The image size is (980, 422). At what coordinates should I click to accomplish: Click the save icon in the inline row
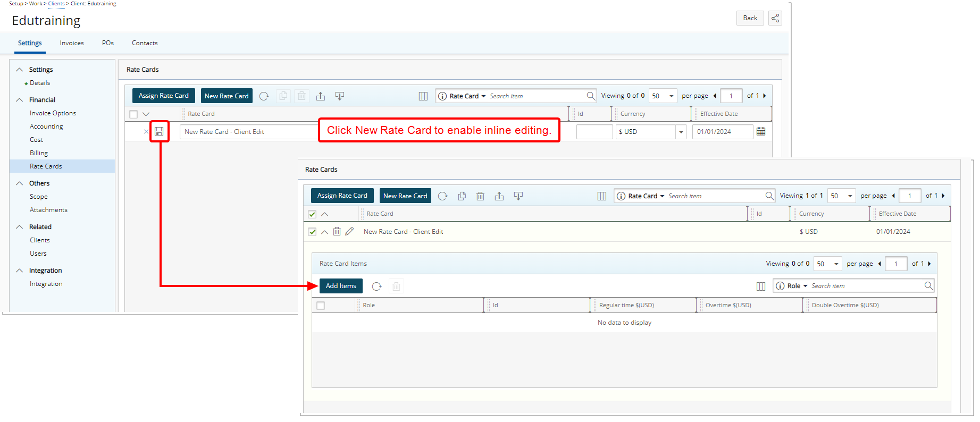pos(159,131)
